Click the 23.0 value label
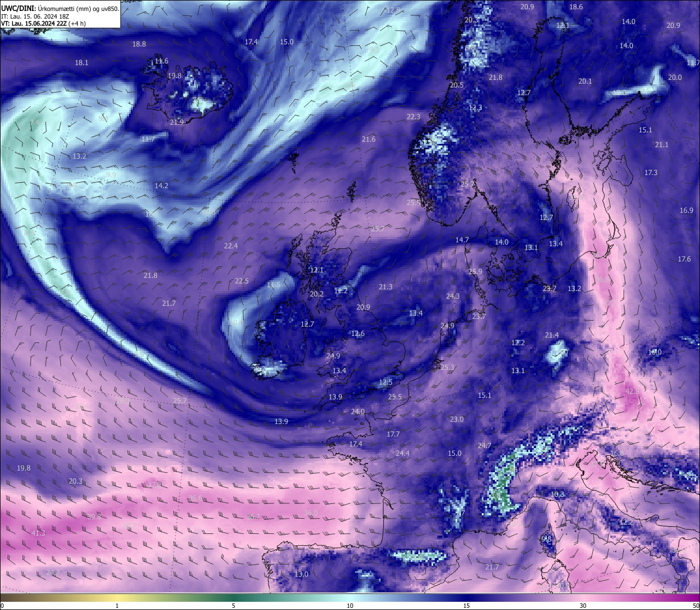The width and height of the screenshot is (700, 610). [x=457, y=419]
